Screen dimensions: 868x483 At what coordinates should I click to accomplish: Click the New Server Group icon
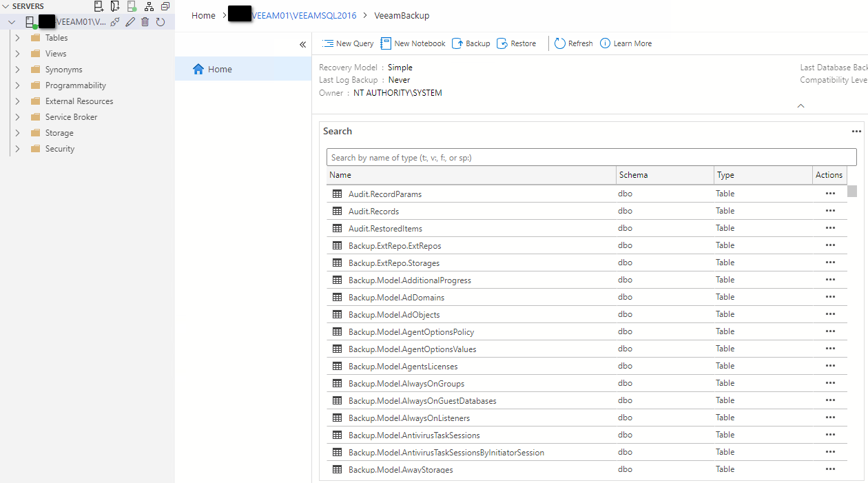pyautogui.click(x=115, y=6)
